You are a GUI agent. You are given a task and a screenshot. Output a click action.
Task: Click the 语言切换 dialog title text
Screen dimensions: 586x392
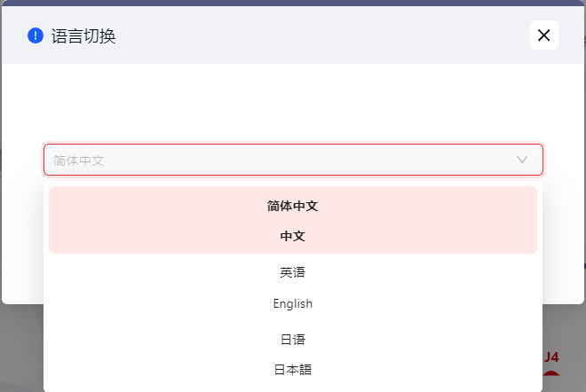(x=83, y=36)
